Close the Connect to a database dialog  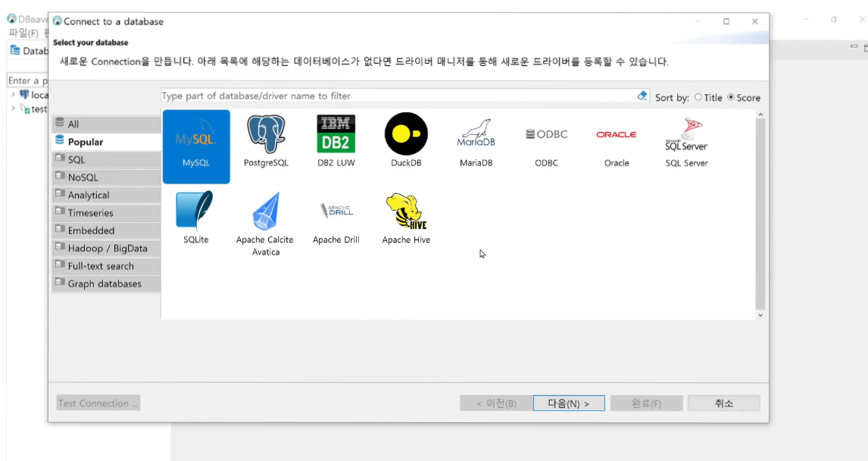pos(754,21)
